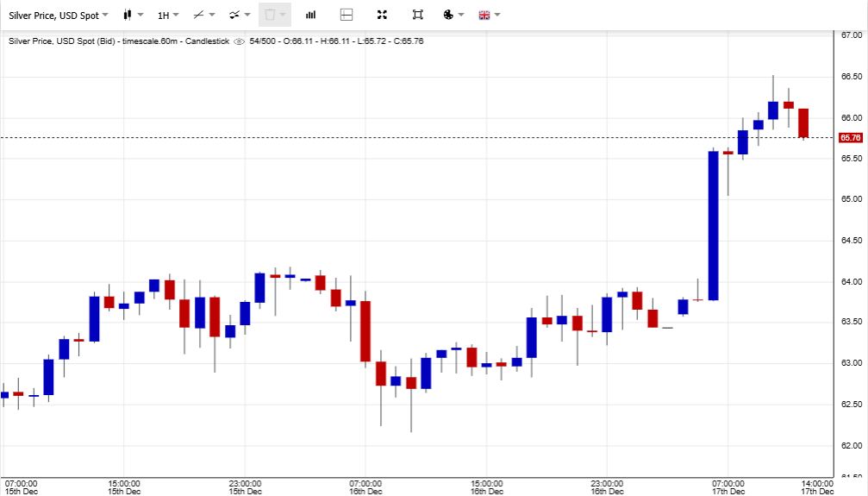
Task: Open the color theme palette dropdown
Action: [453, 15]
